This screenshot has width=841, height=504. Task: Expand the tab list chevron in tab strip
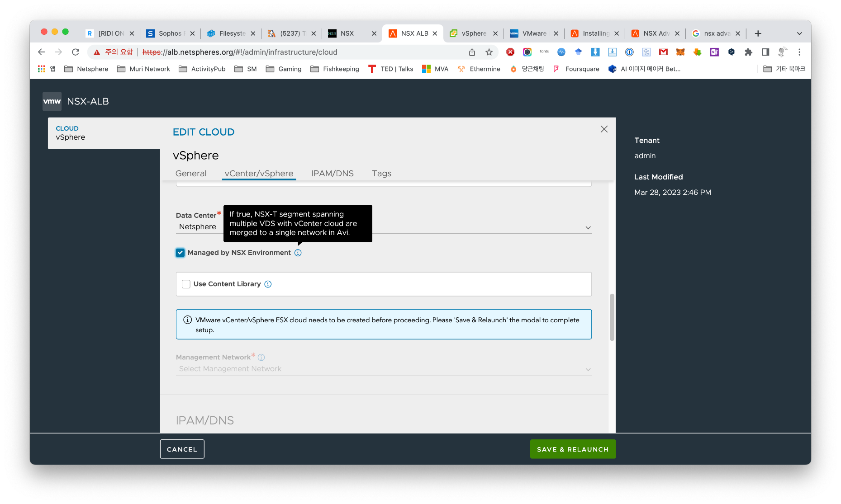[799, 33]
